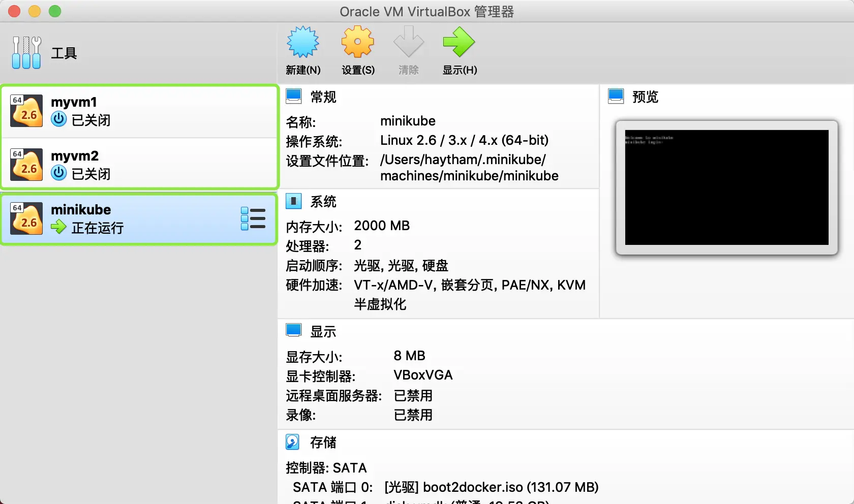This screenshot has width=854, height=504.
Task: Click the 已关闭 status of myvm1
Action: coord(91,120)
